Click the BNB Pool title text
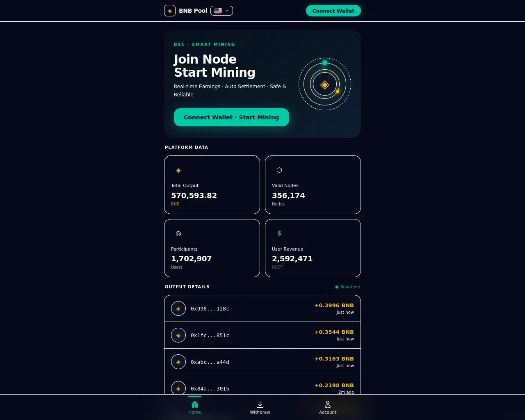Viewport: 525px width, 420px height. (193, 11)
